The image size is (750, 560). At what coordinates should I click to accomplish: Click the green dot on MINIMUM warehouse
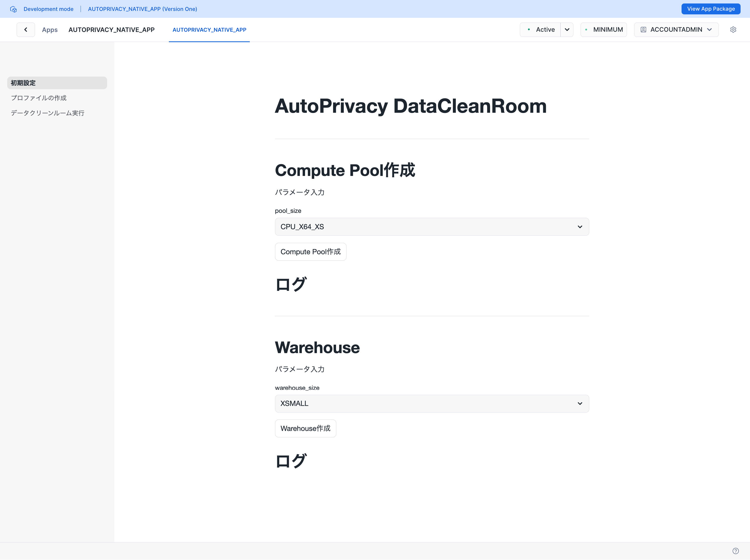(x=586, y=30)
